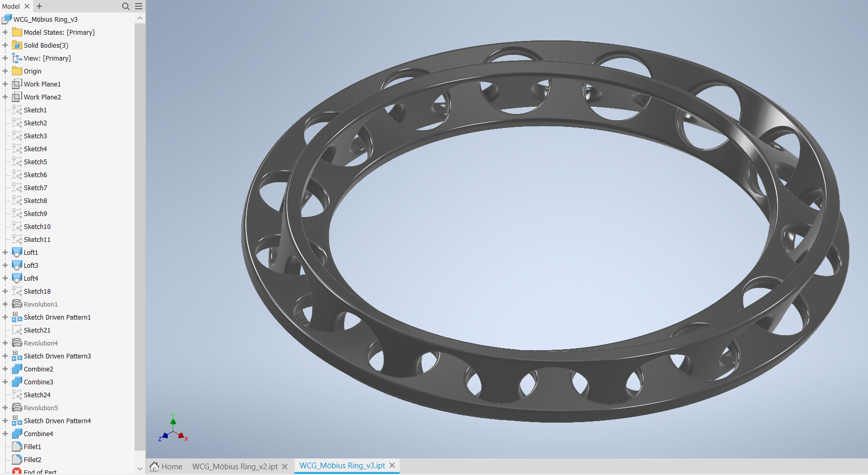The height and width of the screenshot is (475, 868).
Task: Click the Fillet1 feature icon
Action: (17, 447)
